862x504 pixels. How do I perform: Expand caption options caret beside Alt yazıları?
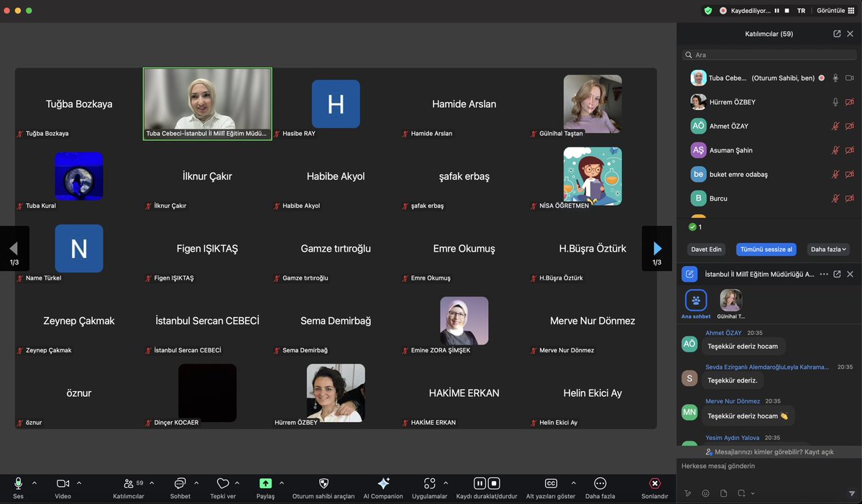[x=574, y=483]
